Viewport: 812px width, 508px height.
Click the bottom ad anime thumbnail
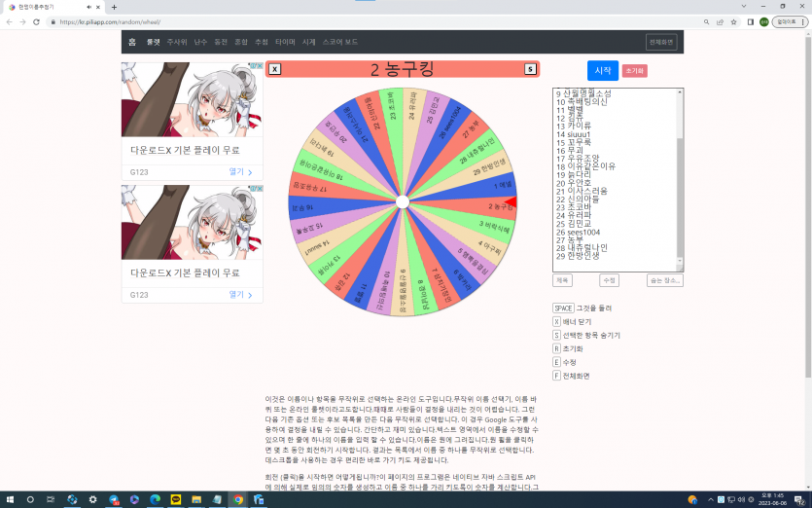pos(193,223)
